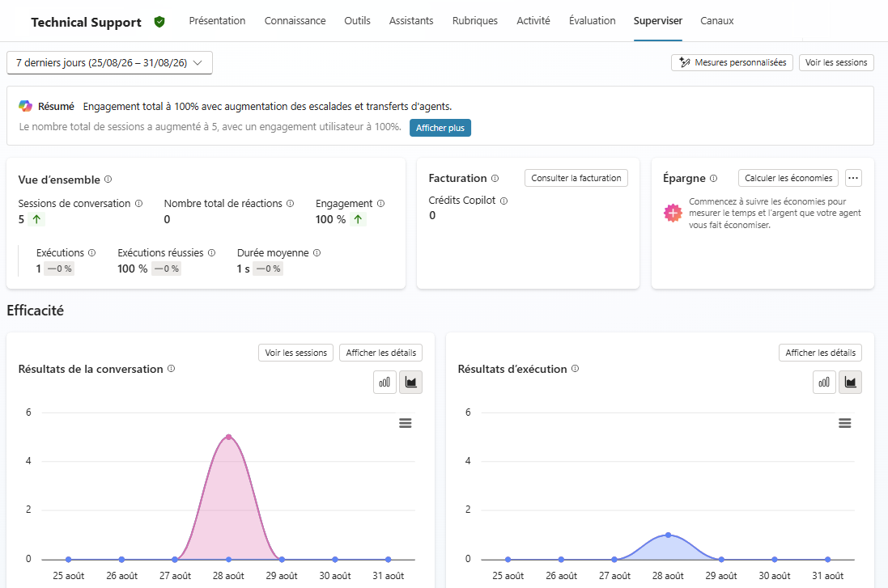Show info for Exécutions réussies

211,253
